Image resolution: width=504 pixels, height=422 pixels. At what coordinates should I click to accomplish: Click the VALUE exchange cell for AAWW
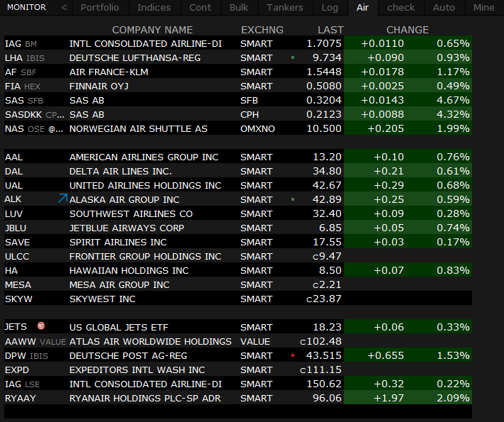(x=255, y=341)
